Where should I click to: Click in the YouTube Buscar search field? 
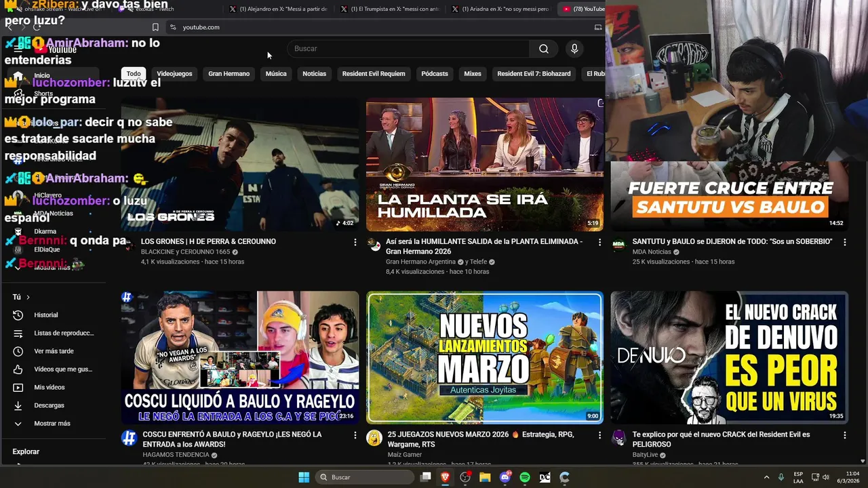coord(408,49)
